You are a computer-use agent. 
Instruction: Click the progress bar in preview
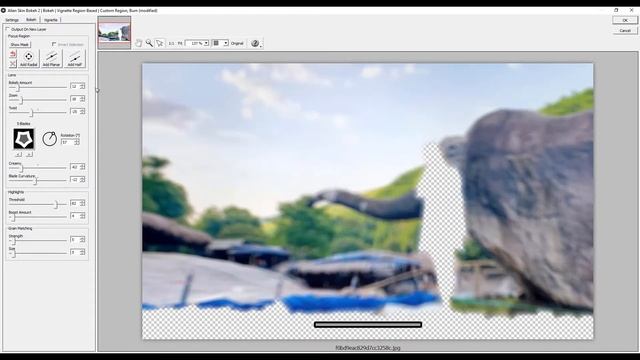pos(368,324)
